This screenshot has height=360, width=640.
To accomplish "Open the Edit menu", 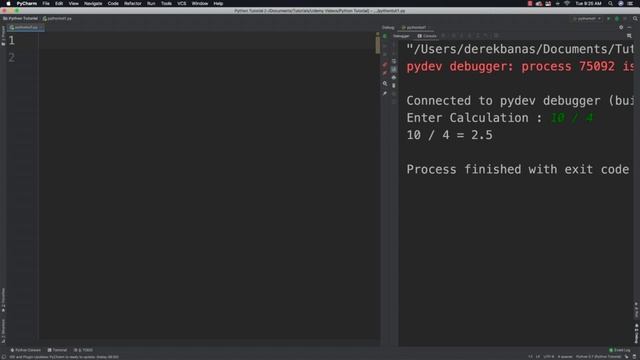I will pos(59,3).
